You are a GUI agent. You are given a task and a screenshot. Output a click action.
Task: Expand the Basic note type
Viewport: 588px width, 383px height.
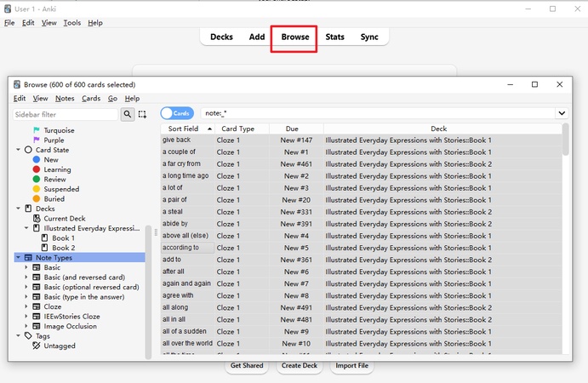point(26,267)
